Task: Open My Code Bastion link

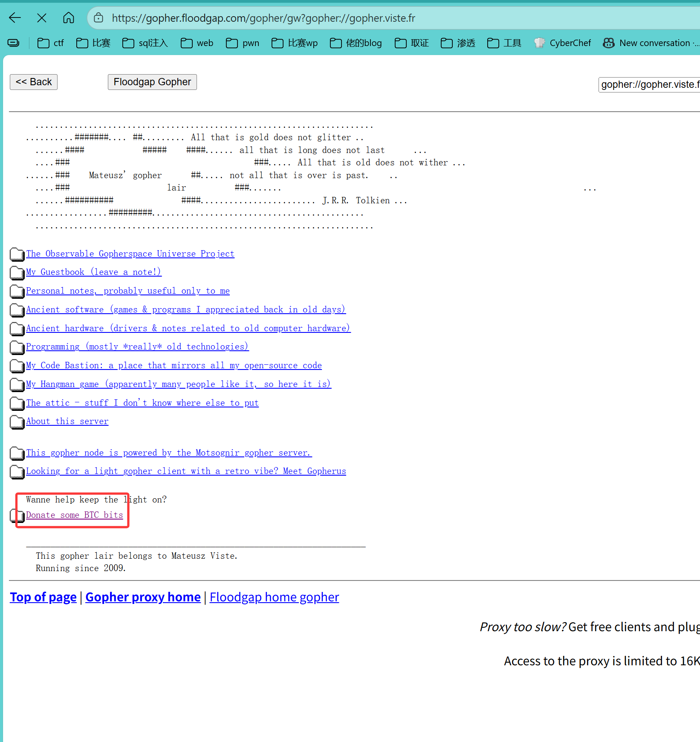Action: point(174,365)
